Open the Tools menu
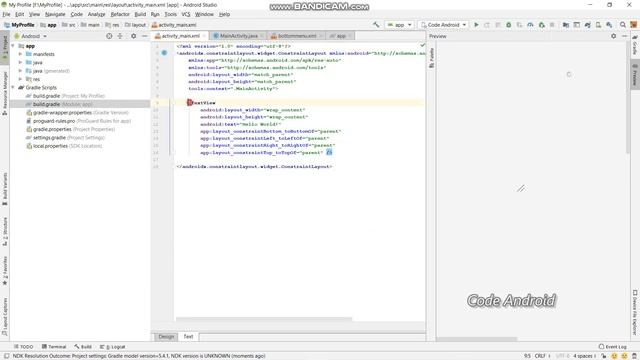Screen dimensions: 640x360 coord(170,14)
